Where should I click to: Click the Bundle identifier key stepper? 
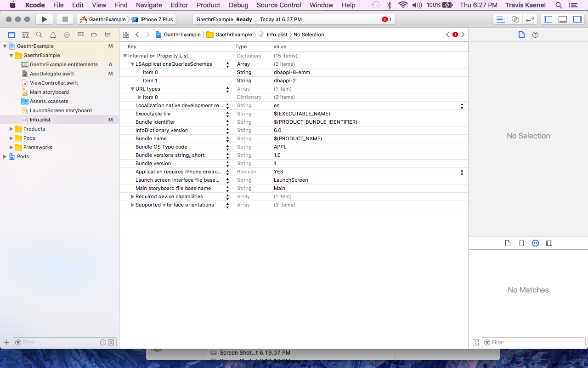pos(227,122)
